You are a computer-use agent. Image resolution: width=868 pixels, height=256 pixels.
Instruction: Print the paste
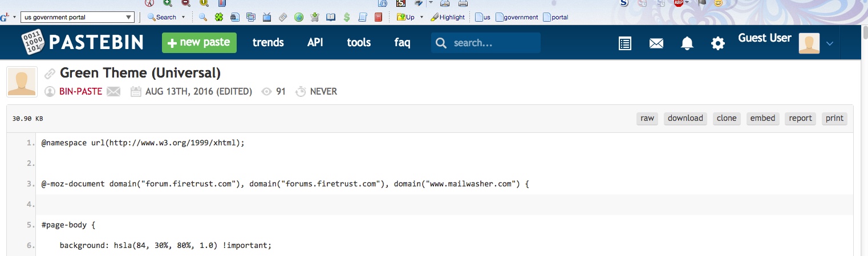click(x=834, y=118)
